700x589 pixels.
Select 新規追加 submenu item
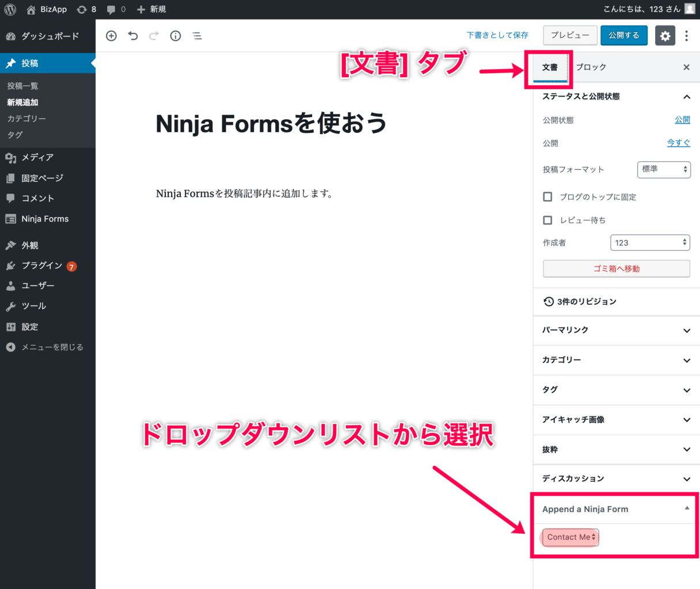coord(23,102)
